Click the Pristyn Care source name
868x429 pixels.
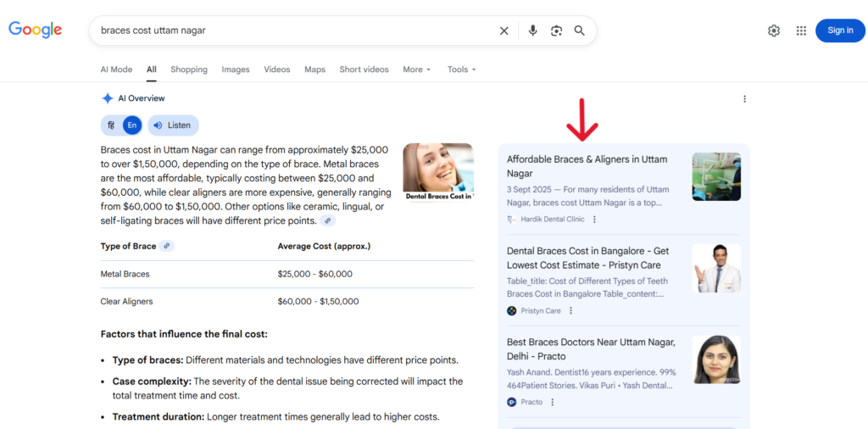(540, 310)
